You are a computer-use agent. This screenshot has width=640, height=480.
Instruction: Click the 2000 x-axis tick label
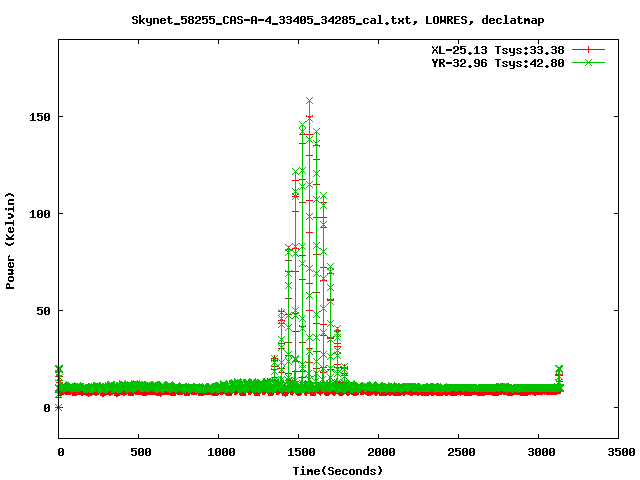point(381,452)
